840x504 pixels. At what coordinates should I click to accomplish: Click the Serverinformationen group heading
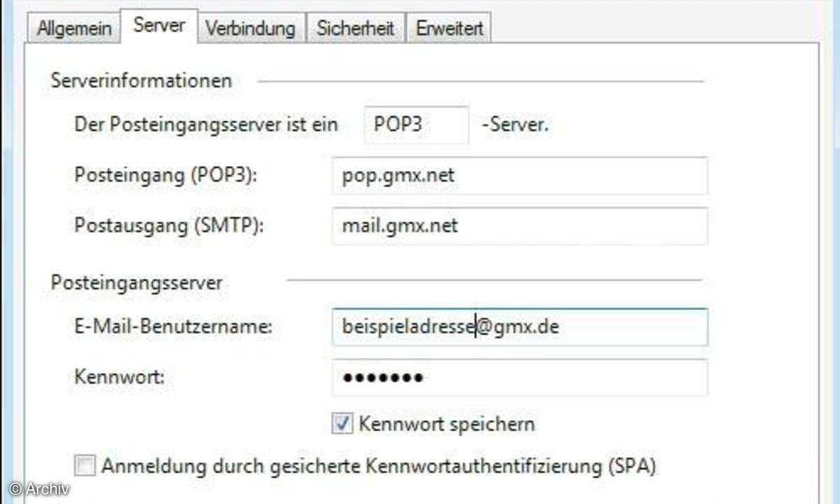point(141,80)
